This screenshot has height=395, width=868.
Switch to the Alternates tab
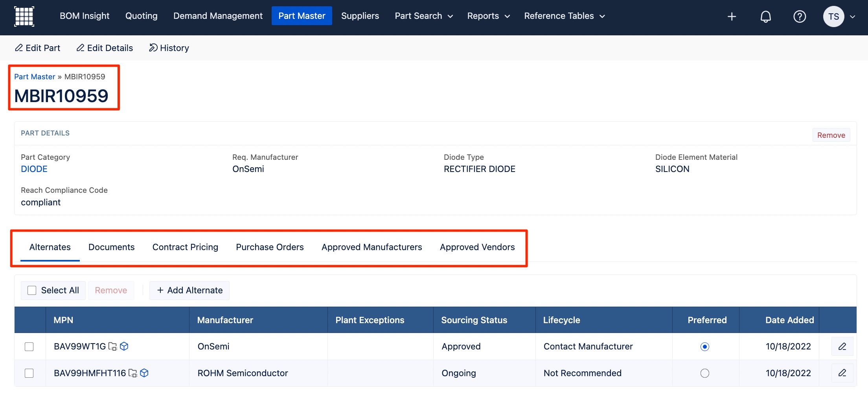(50, 247)
